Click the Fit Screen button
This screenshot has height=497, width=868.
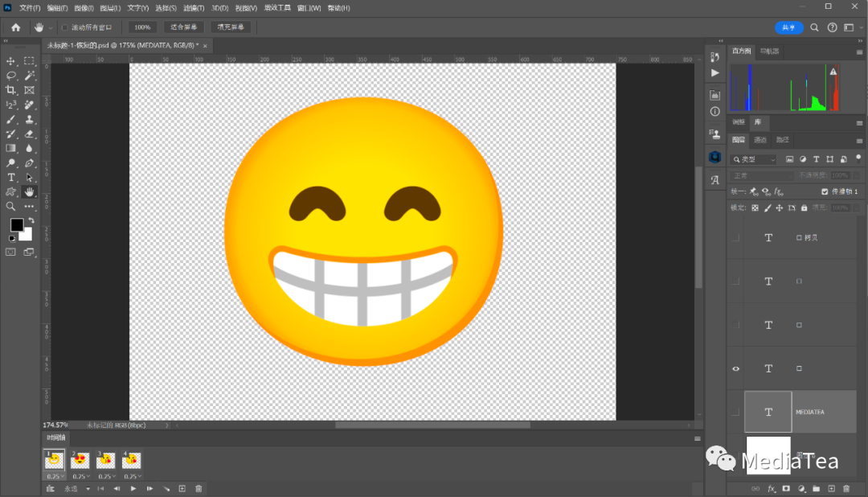(x=183, y=27)
